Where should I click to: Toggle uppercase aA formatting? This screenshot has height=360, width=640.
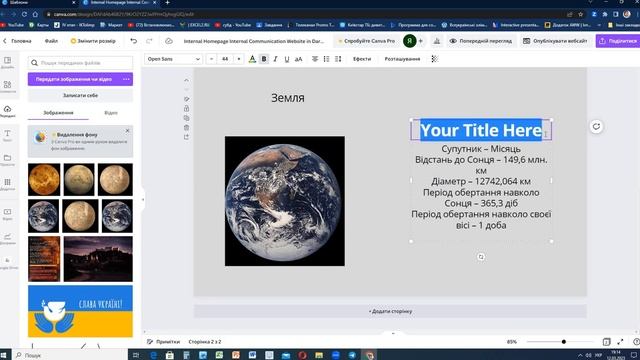298,59
